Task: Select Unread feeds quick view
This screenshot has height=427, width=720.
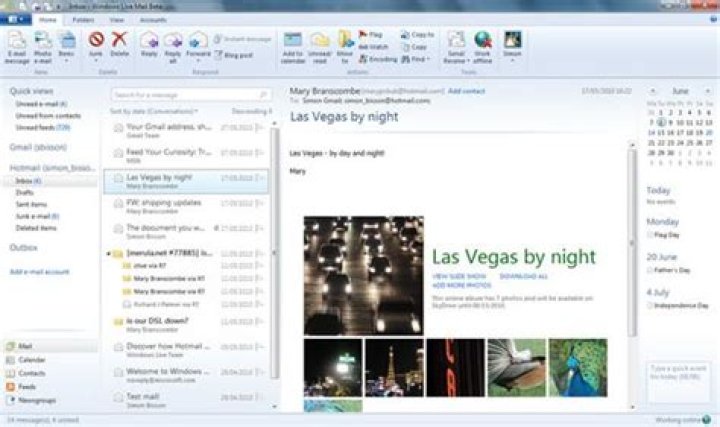Action: pos(43,127)
